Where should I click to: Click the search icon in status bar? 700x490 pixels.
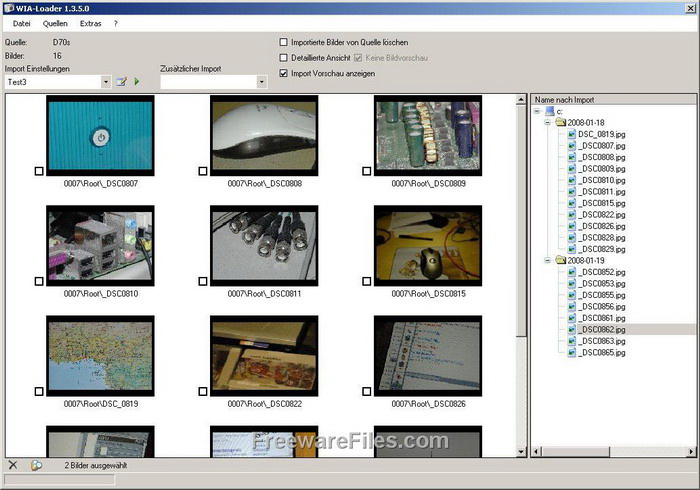37,465
